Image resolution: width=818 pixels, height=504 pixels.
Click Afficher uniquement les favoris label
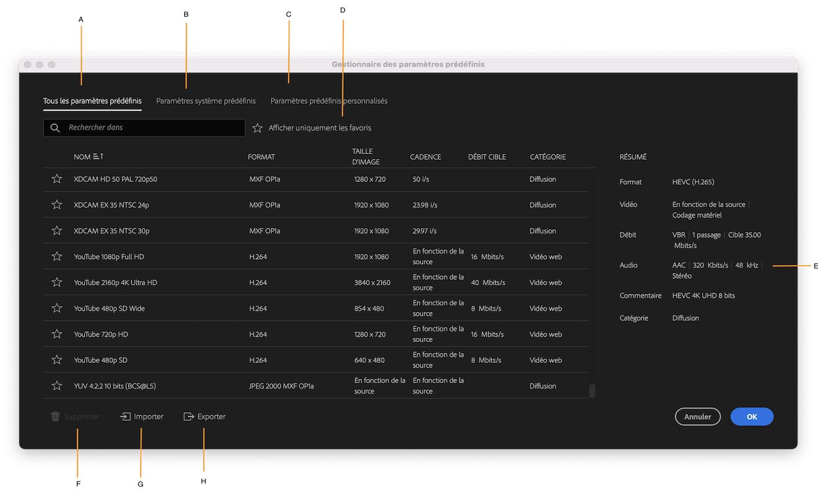point(320,128)
